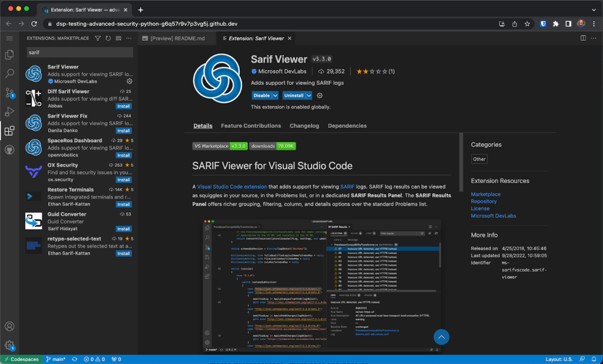Viewport: 603px width, 364px height.
Task: Expand the Disable button dropdown arrow
Action: [x=275, y=95]
